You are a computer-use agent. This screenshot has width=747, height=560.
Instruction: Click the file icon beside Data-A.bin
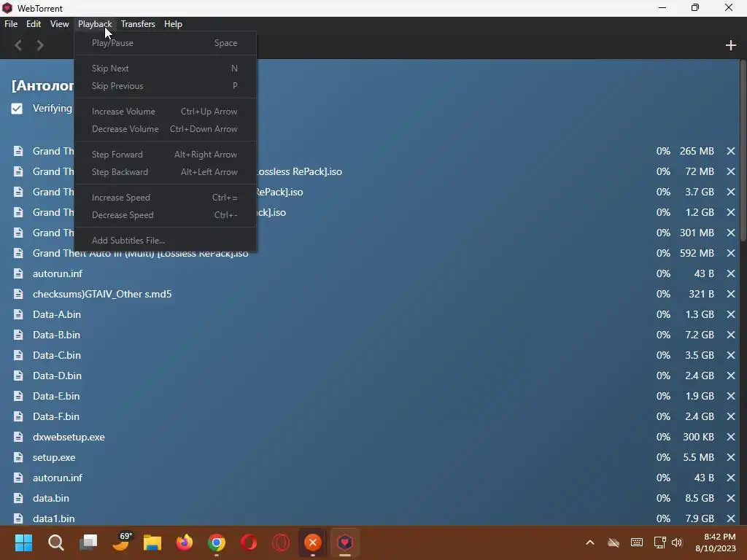(x=18, y=314)
